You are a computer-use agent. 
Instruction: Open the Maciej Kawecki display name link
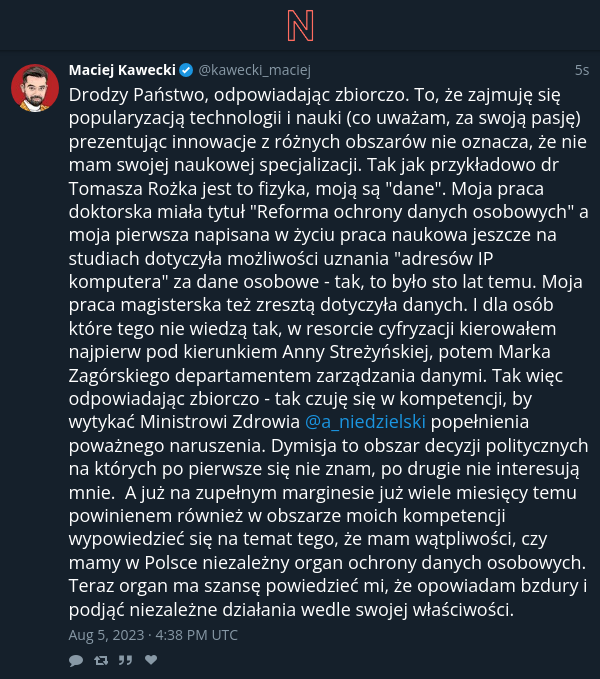point(122,70)
